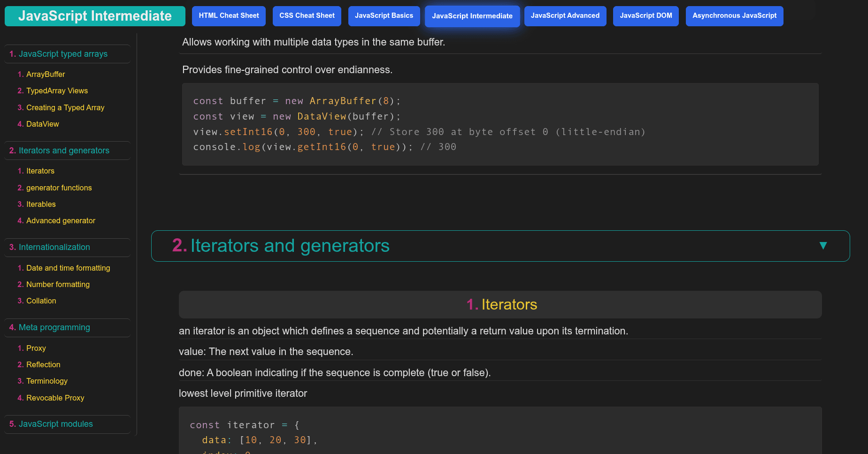Click the 'const iterator = {' code line
Image resolution: width=868 pixels, height=454 pixels.
tap(245, 425)
